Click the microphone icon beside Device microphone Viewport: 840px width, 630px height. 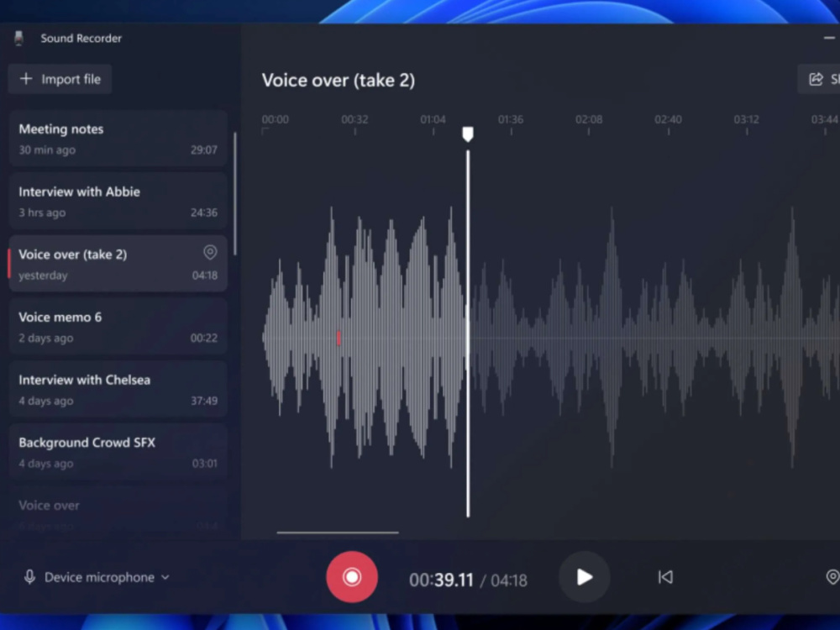point(30,577)
